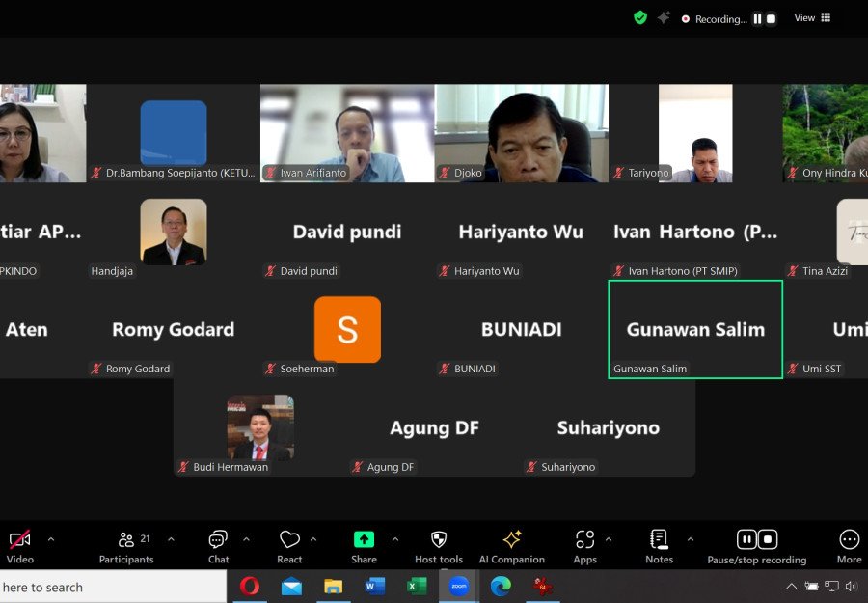The height and width of the screenshot is (603, 868).
Task: Open Excel from the taskbar
Action: (x=417, y=586)
